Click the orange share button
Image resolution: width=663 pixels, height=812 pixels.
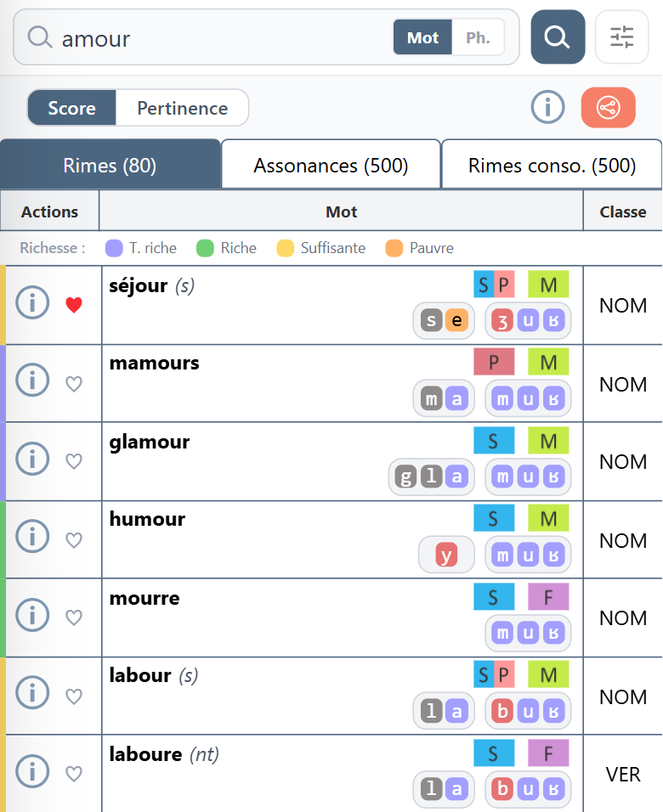(608, 107)
